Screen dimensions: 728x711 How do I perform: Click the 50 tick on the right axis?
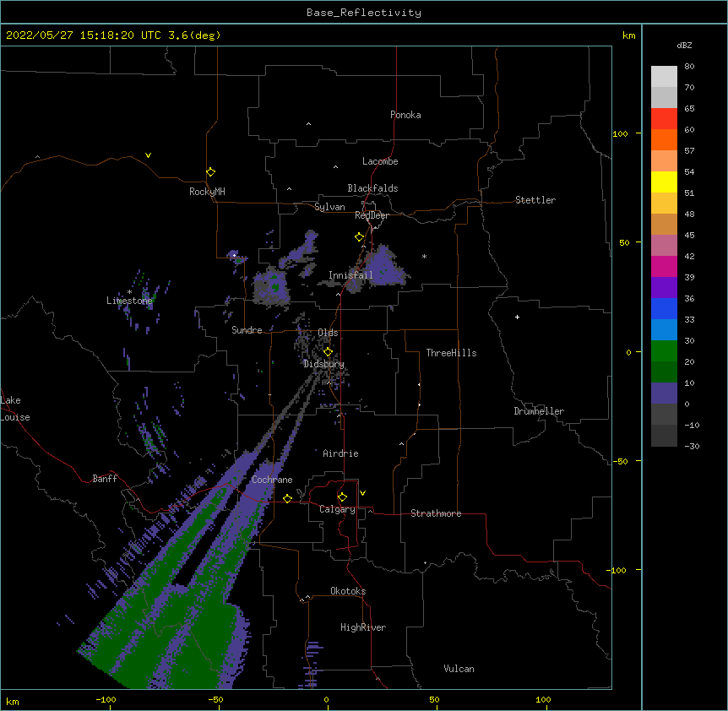click(624, 242)
